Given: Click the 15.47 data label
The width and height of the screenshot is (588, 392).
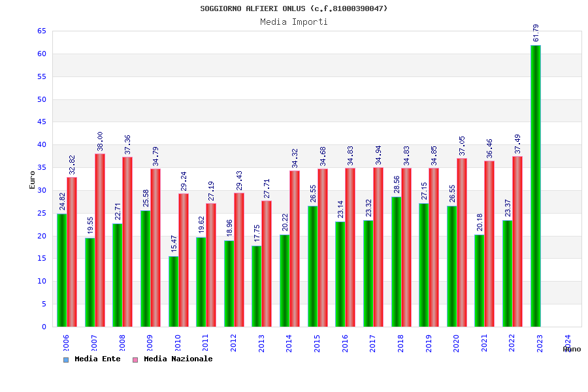Looking at the screenshot, I should point(174,244).
